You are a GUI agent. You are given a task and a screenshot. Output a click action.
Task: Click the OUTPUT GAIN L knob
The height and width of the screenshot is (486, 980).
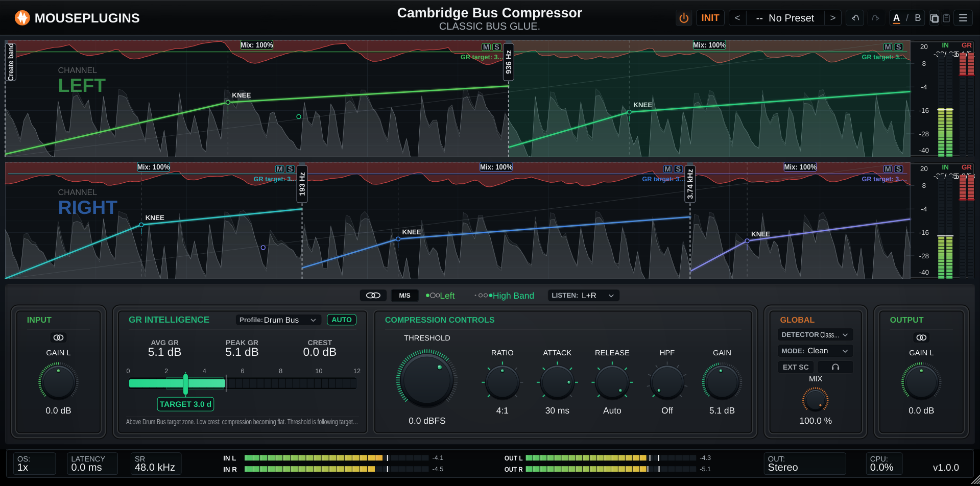921,381
